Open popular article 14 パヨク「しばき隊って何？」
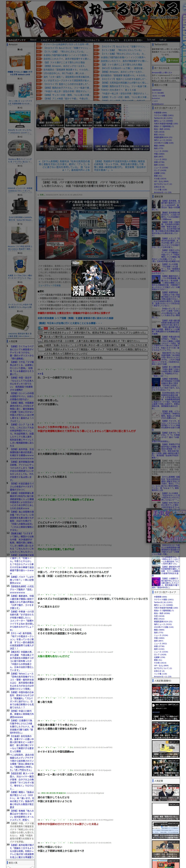 [22, 580]
